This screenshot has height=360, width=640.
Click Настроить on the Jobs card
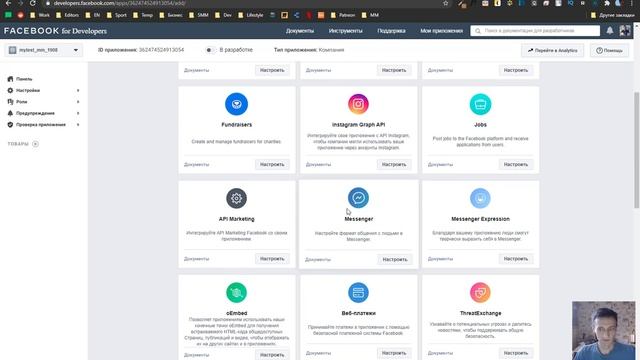pyautogui.click(x=516, y=164)
